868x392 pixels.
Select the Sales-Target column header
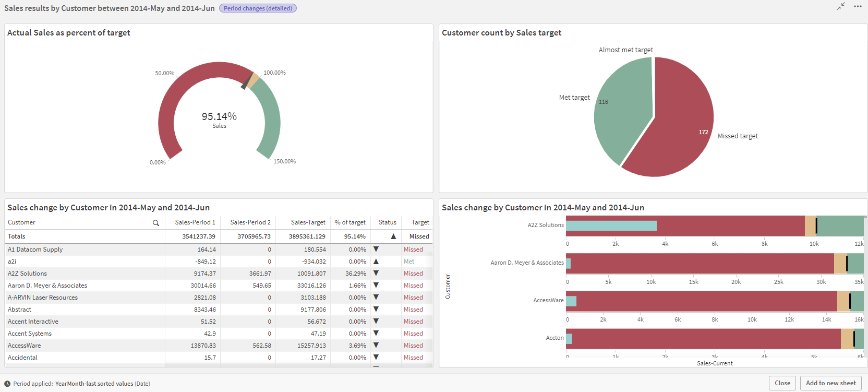pyautogui.click(x=308, y=222)
